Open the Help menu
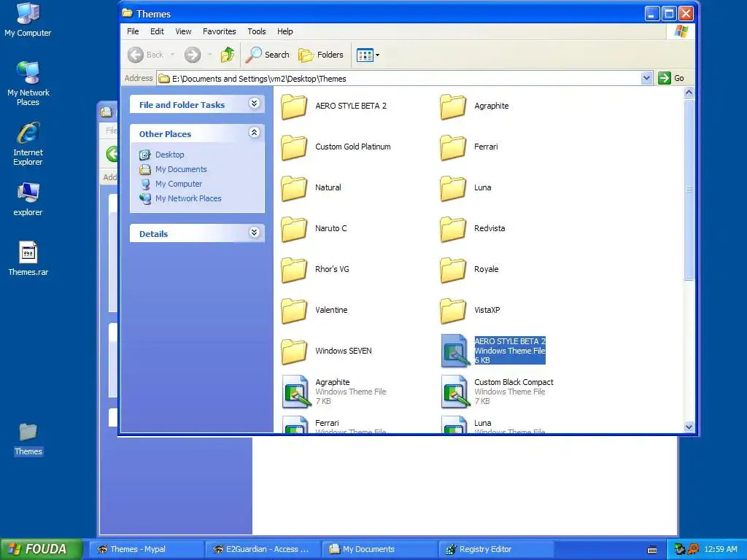The width and height of the screenshot is (747, 560). point(285,31)
